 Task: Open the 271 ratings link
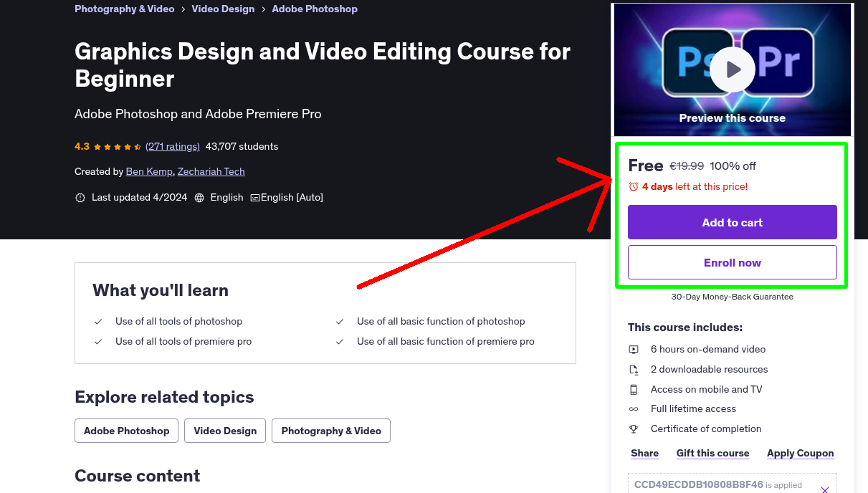click(x=173, y=146)
